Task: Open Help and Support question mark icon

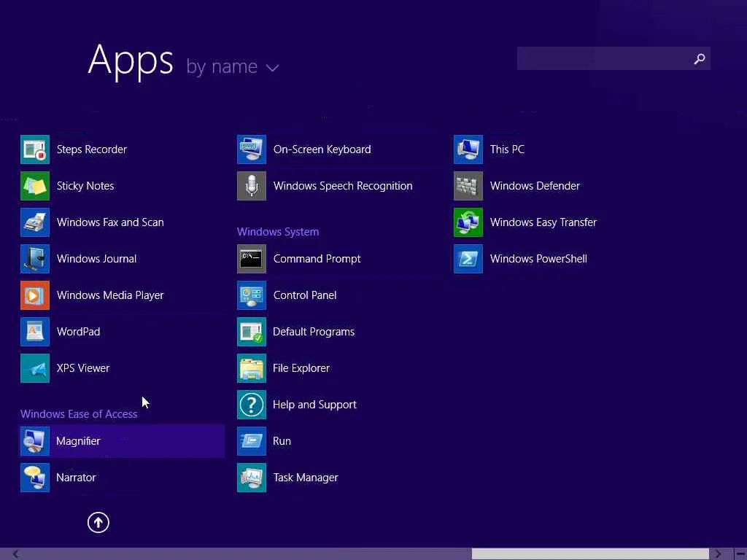Action: [x=252, y=405]
